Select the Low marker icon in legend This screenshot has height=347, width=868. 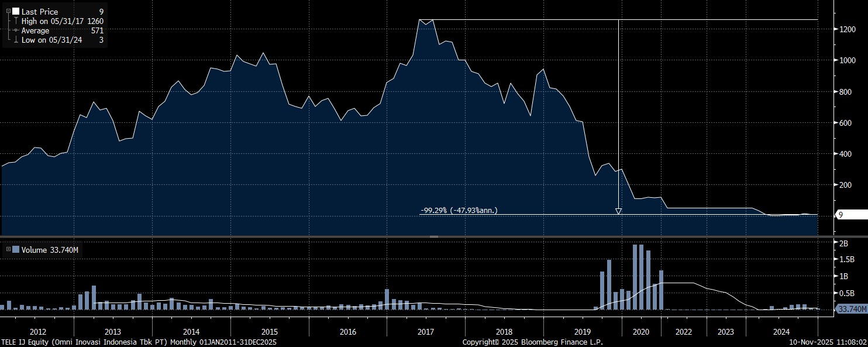[15, 40]
